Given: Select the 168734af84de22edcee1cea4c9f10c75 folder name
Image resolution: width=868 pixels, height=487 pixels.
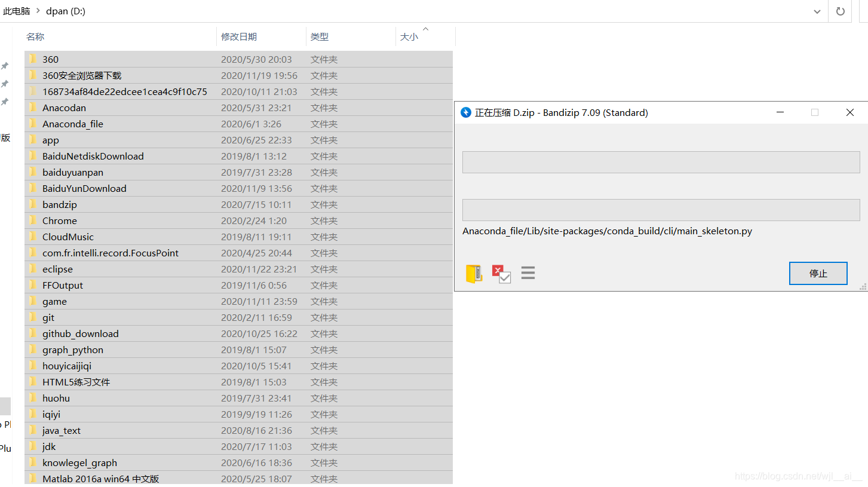Looking at the screenshot, I should (x=125, y=91).
